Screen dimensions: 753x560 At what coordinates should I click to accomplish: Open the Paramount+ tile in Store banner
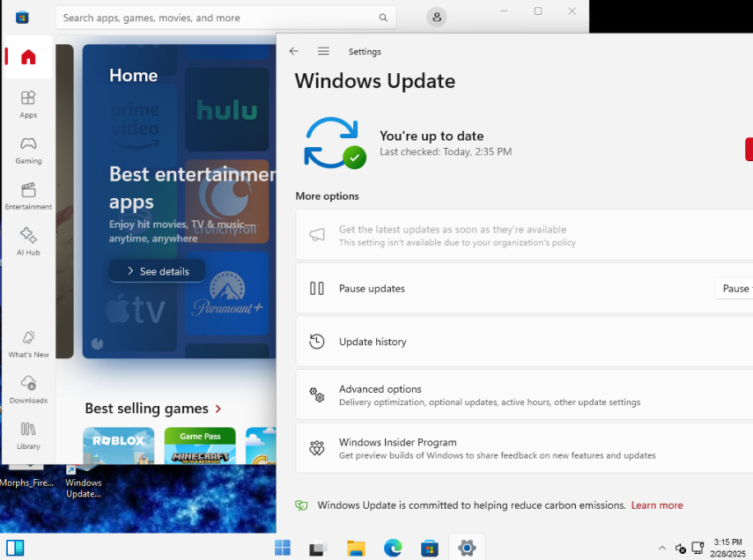click(226, 293)
